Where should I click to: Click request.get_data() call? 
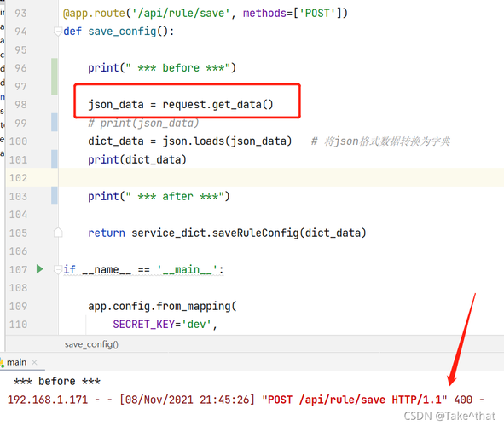218,105
